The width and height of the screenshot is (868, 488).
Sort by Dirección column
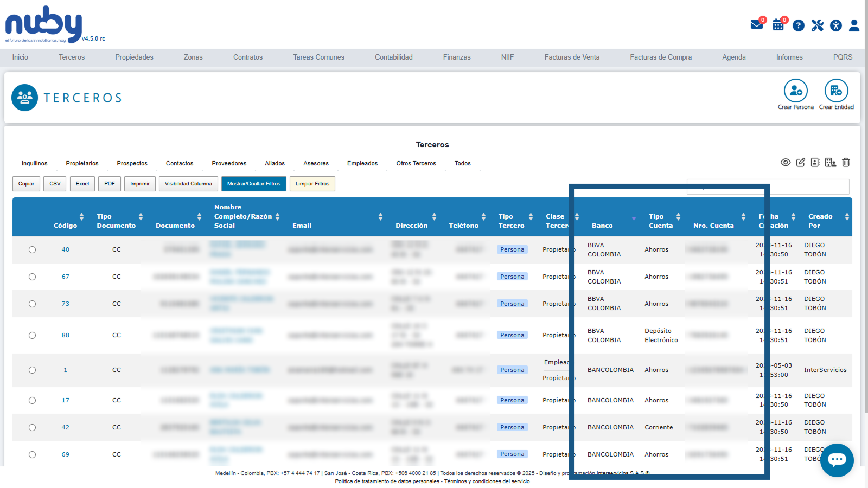coord(434,217)
